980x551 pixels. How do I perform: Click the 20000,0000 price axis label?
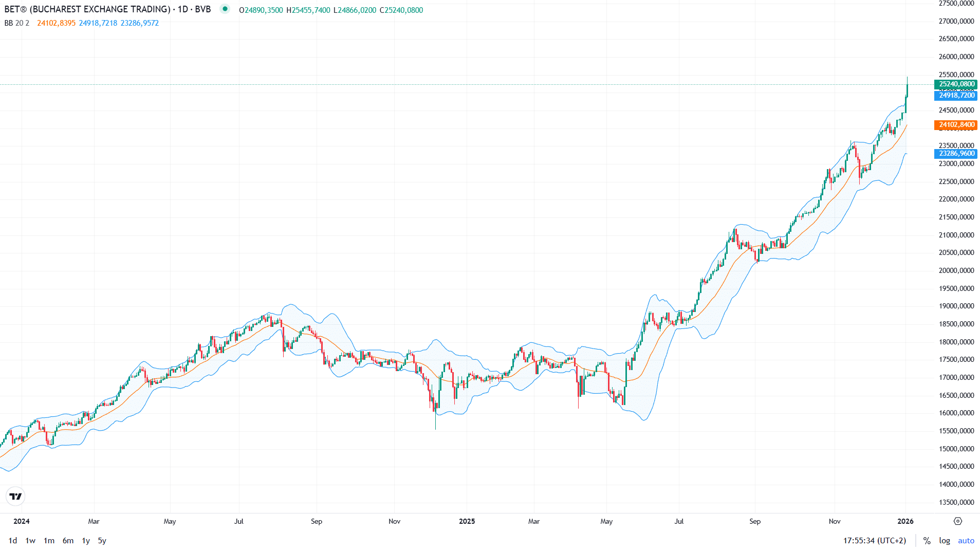956,270
